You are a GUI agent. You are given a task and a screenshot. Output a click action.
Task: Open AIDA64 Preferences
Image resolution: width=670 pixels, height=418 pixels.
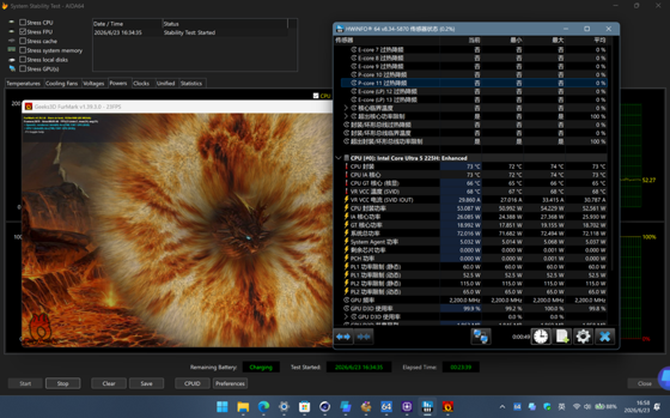point(230,383)
